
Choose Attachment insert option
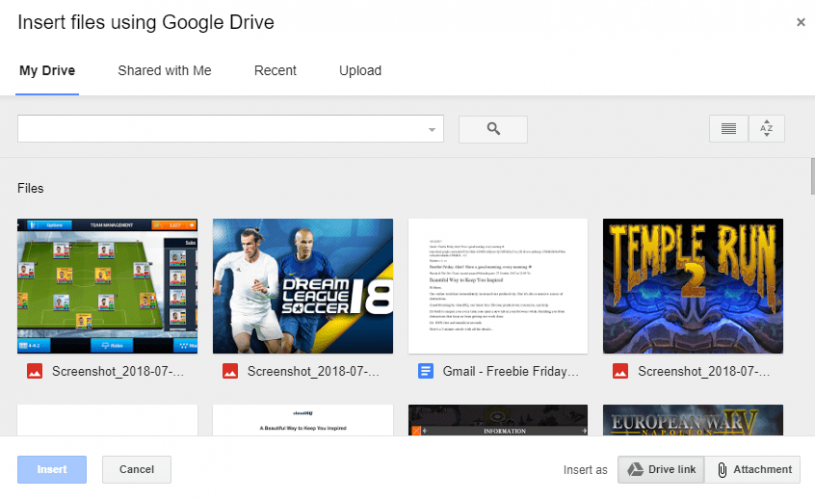tap(752, 469)
